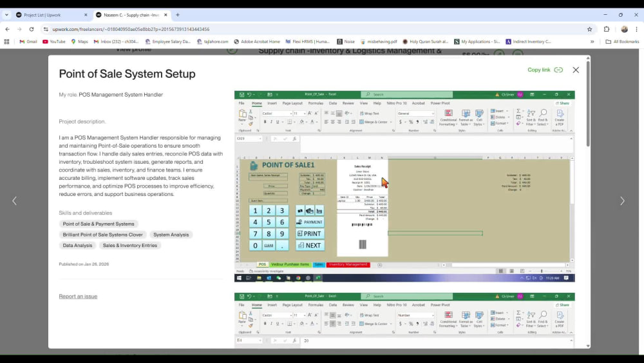Copy link to this portfolio project
Screen dimensions: 644x363
pos(545,70)
